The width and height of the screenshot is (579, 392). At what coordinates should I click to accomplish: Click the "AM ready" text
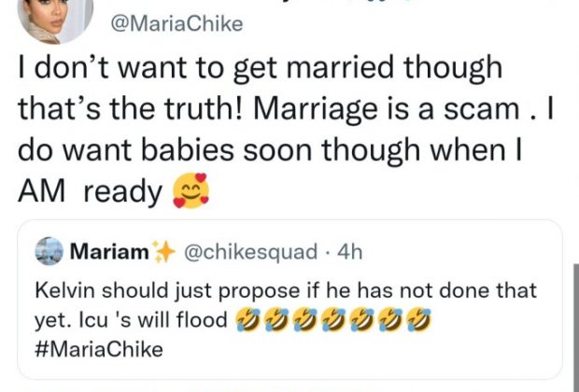[87, 192]
